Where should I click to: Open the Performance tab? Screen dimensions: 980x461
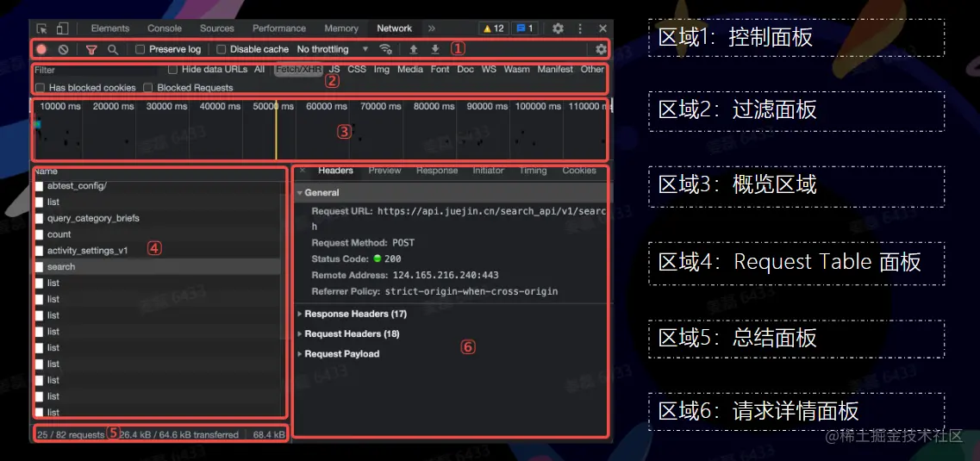tap(278, 28)
